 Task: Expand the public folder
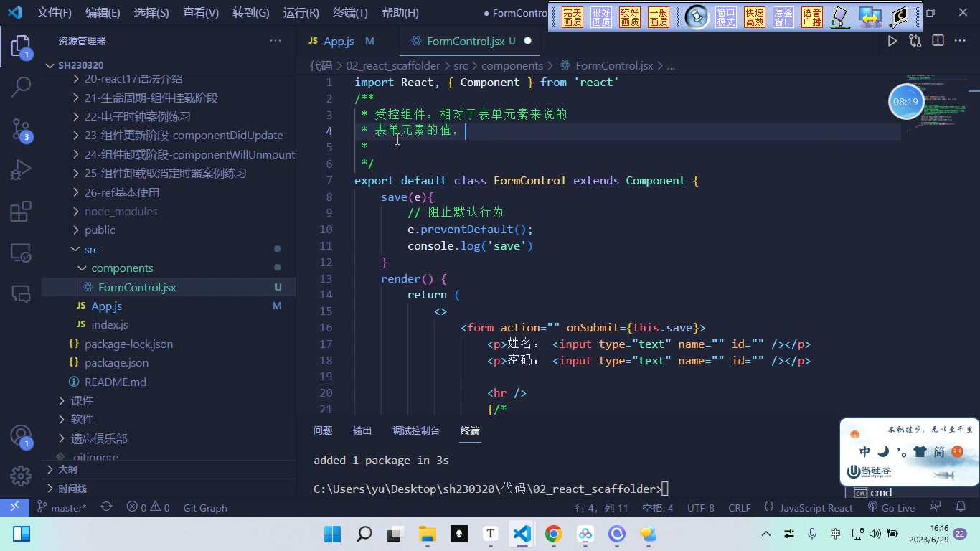pyautogui.click(x=75, y=230)
